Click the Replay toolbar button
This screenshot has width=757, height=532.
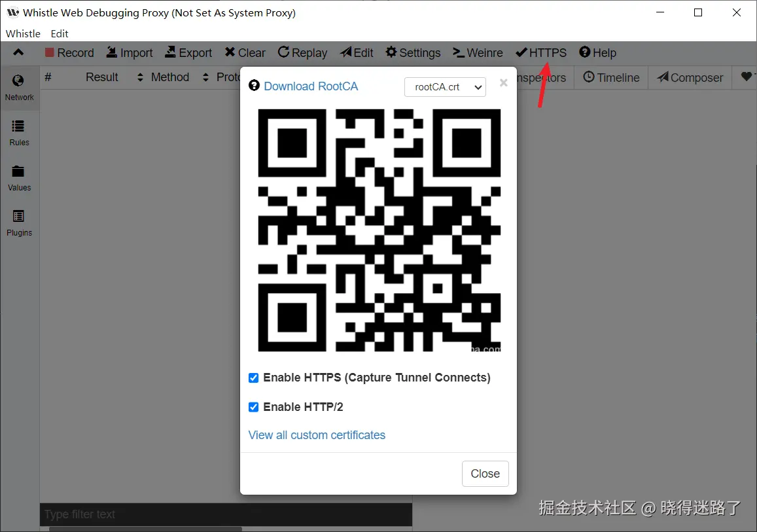(303, 52)
